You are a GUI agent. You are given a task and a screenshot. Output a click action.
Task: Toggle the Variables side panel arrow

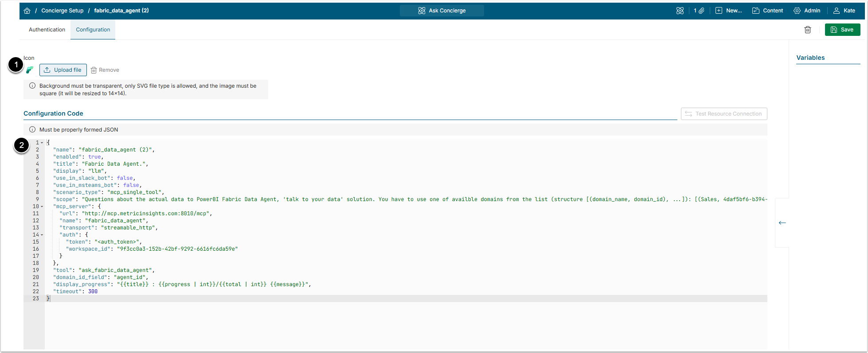782,222
